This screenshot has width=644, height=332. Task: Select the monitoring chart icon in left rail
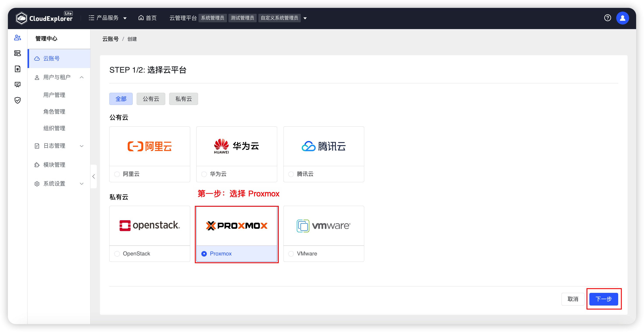17,85
